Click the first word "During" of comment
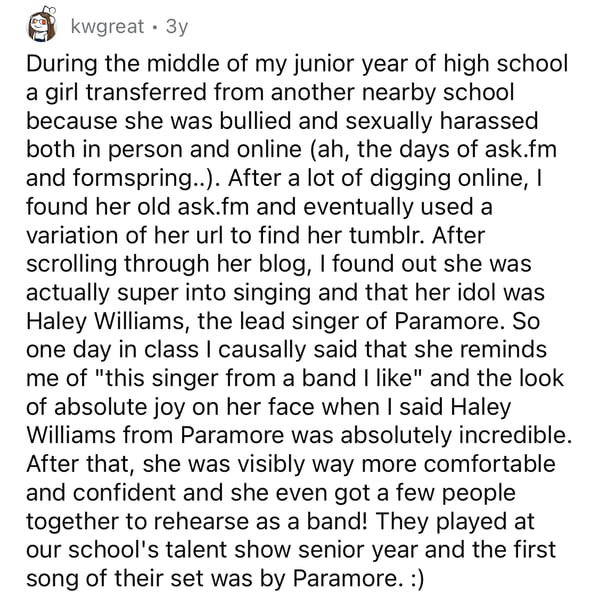The image size is (599, 606). click(61, 63)
